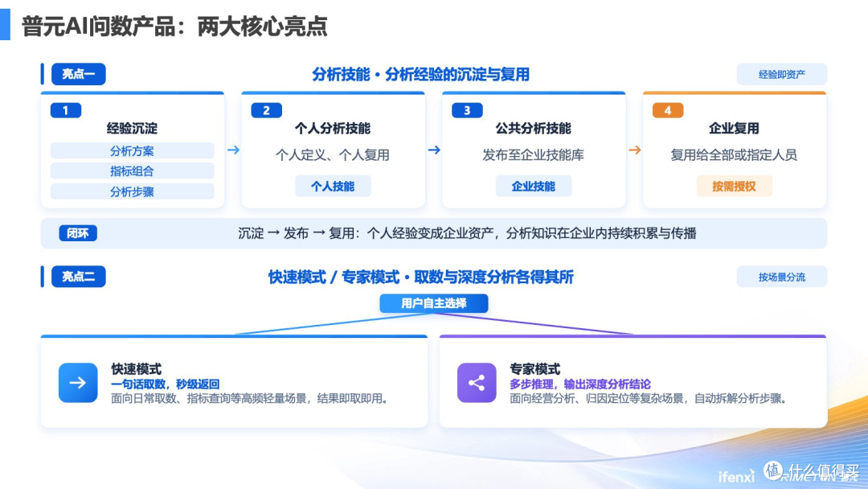Click the 按场景分流 tag

782,277
